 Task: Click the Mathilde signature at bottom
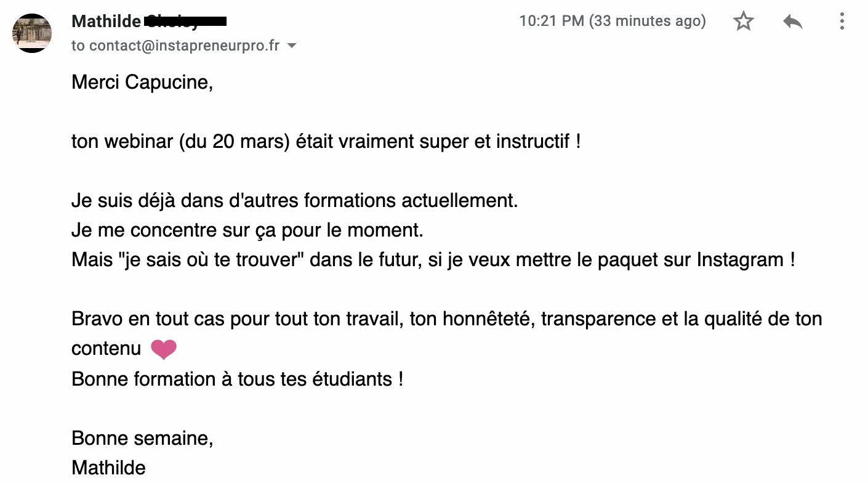[x=109, y=468]
